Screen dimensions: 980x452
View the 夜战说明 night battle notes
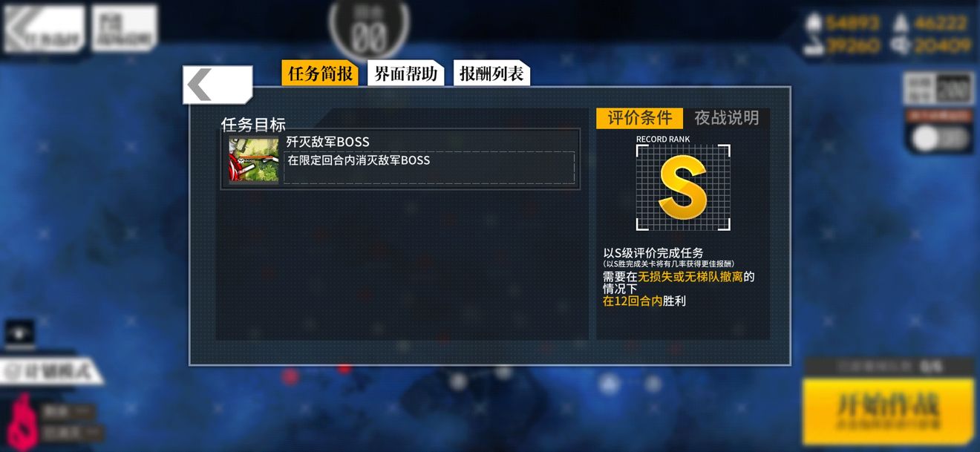[726, 118]
